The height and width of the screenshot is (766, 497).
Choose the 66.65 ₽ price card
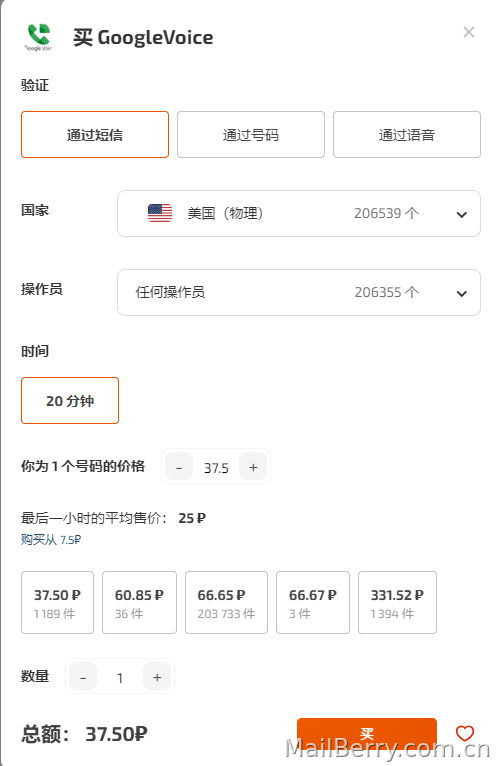tap(226, 602)
